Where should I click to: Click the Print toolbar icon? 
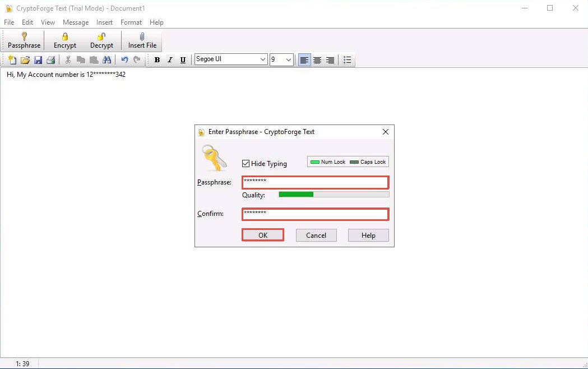(x=51, y=60)
